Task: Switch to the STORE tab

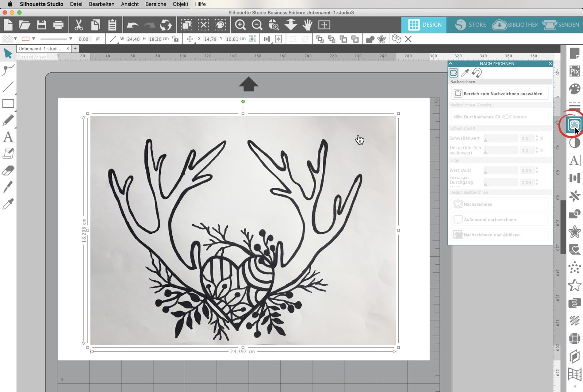Action: pos(470,25)
